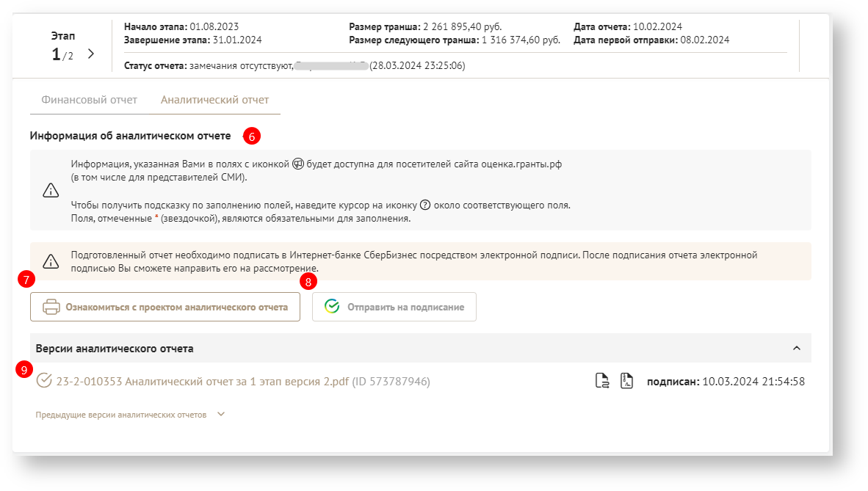Click the printer icon on the report preview button
The height and width of the screenshot is (491, 868).
pyautogui.click(x=51, y=307)
